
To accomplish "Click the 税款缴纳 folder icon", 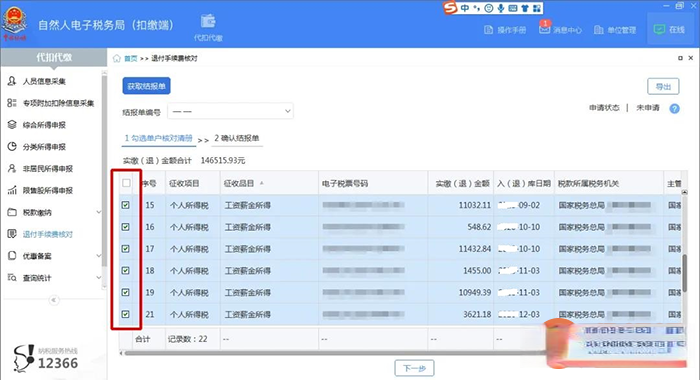I will click(x=12, y=212).
